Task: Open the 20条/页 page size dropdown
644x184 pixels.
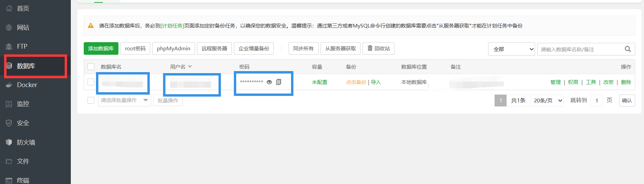Action: [x=547, y=100]
